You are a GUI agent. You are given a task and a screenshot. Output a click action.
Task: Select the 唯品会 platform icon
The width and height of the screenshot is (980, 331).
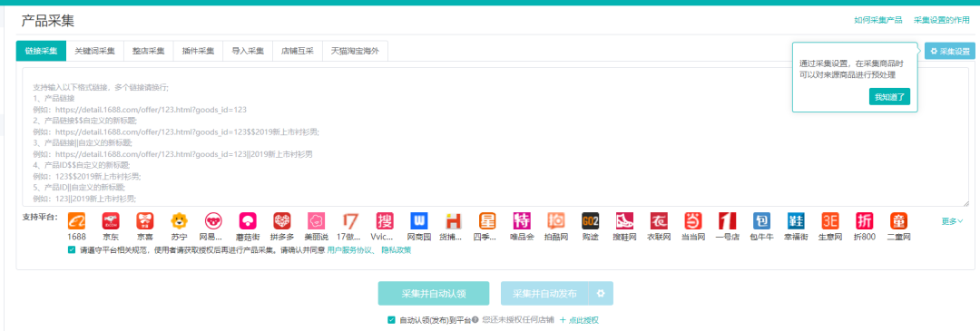click(x=521, y=221)
